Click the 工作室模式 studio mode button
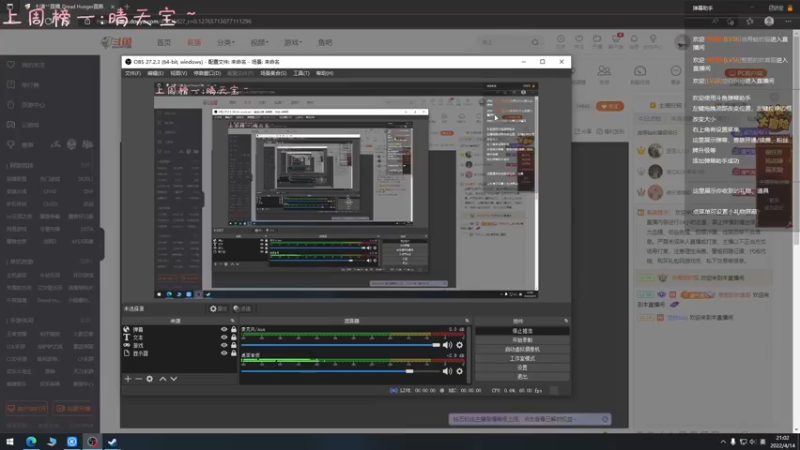 [x=522, y=359]
